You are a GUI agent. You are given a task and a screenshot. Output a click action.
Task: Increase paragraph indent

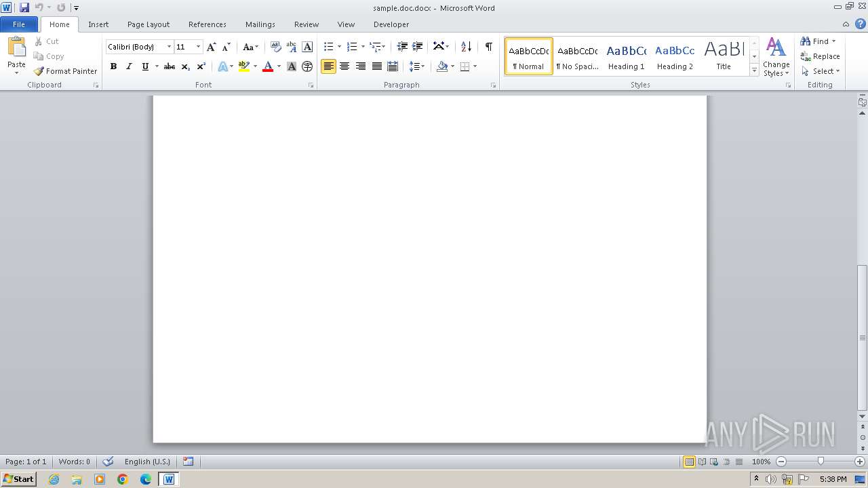pyautogui.click(x=418, y=47)
